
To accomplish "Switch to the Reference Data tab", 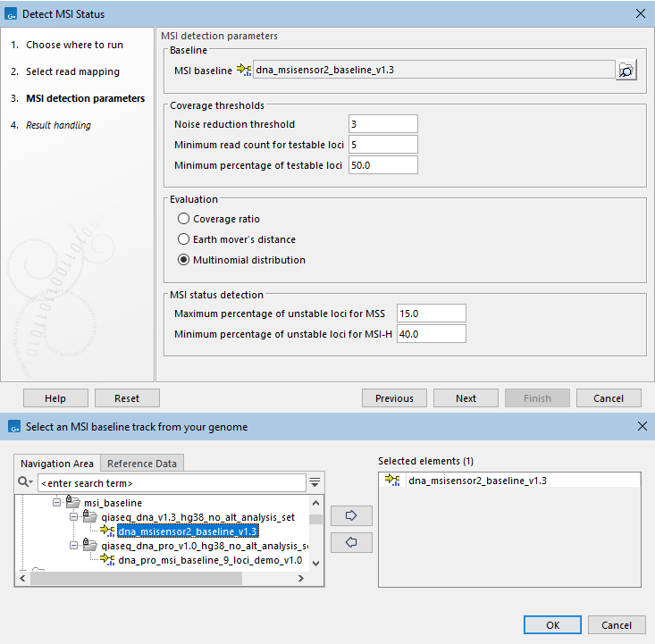I will tap(142, 464).
